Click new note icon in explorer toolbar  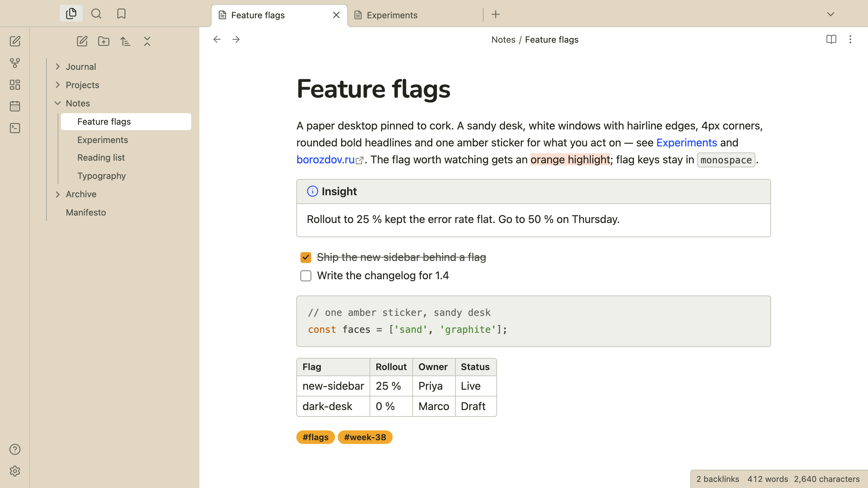(x=82, y=41)
